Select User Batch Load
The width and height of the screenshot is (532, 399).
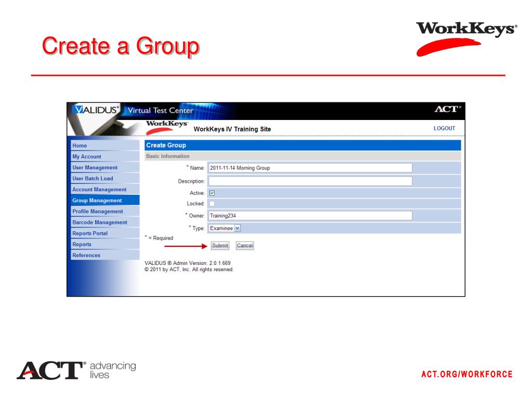pyautogui.click(x=105, y=179)
